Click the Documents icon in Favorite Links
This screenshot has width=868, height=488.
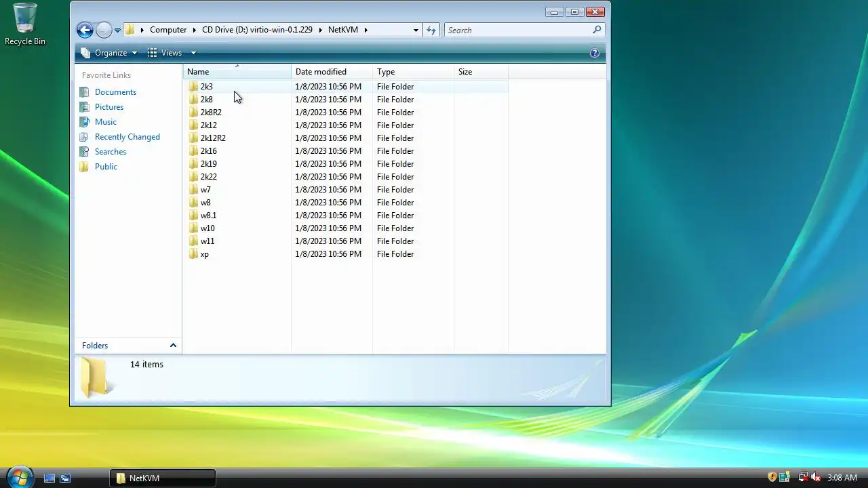click(84, 92)
